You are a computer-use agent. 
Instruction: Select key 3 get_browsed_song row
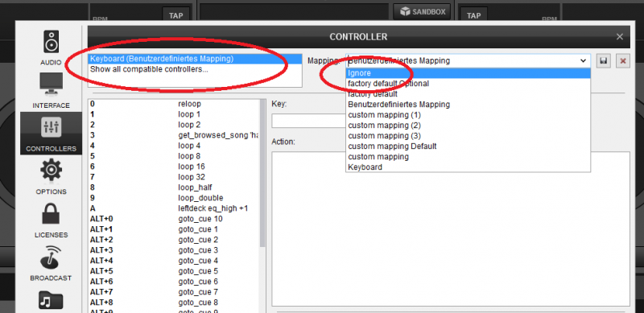coord(174,135)
